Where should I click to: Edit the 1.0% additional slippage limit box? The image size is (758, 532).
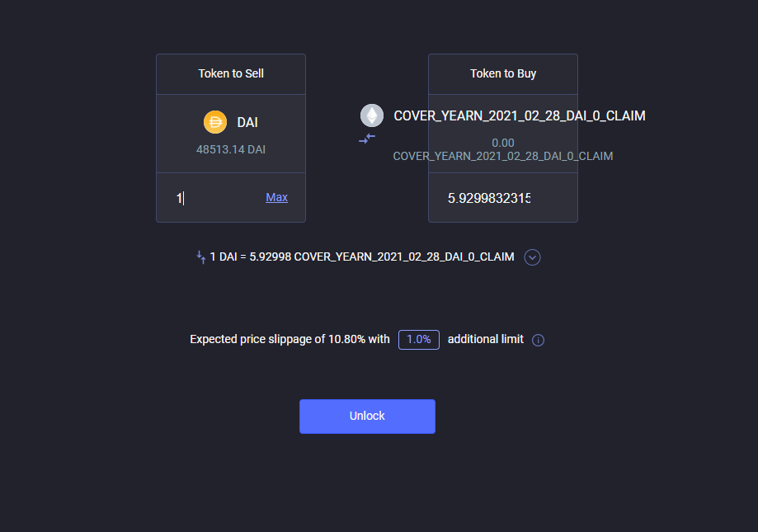pos(419,340)
